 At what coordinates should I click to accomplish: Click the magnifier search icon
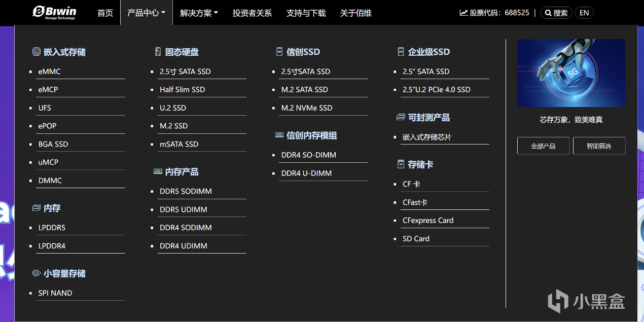[548, 13]
